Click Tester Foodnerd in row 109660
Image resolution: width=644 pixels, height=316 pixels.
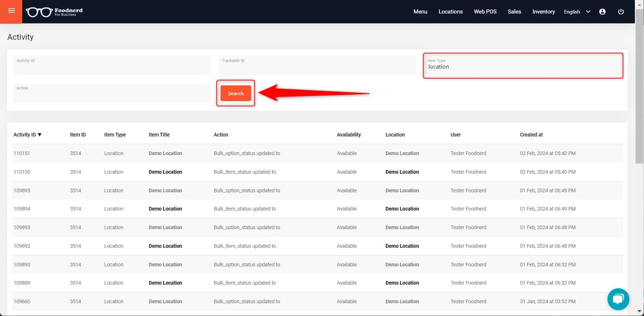click(468, 301)
